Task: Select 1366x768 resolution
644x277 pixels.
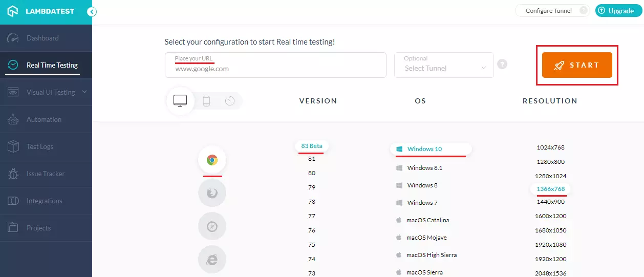Action: click(x=550, y=189)
